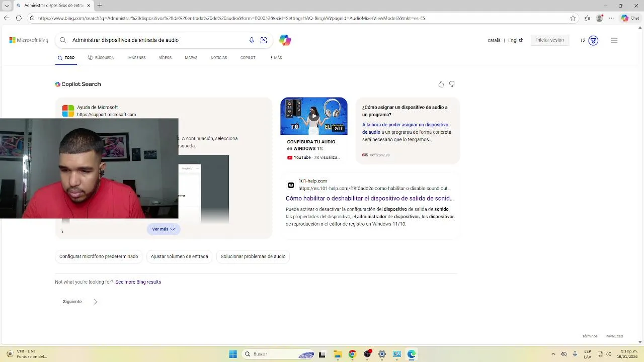Click the address bar URL

tap(231, 18)
